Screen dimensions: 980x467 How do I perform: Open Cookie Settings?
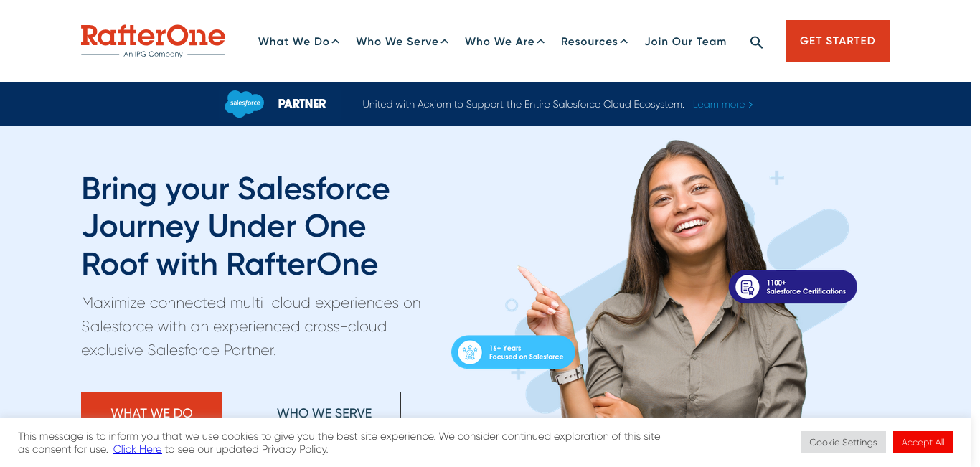click(843, 443)
